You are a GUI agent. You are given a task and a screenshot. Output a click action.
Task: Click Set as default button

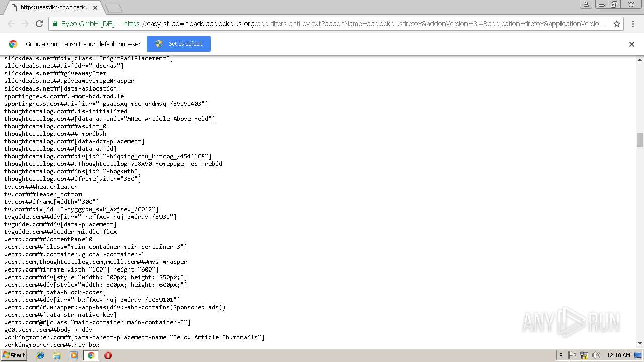(x=179, y=44)
